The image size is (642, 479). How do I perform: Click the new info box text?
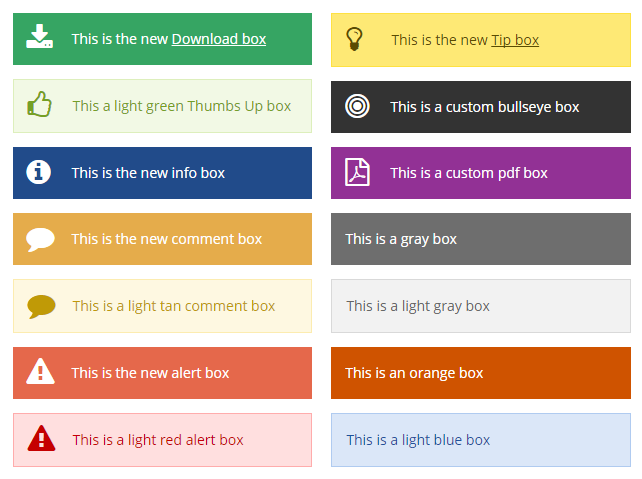click(148, 173)
